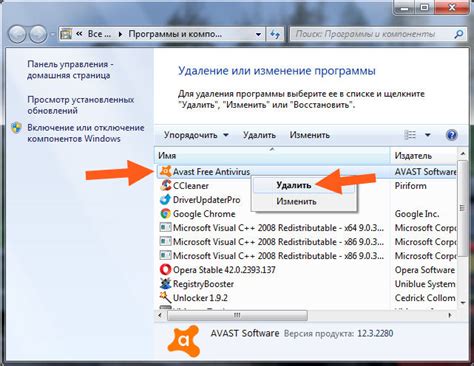Select the Google Chrome row
Viewport: 474px width, 366px height.
306,214
